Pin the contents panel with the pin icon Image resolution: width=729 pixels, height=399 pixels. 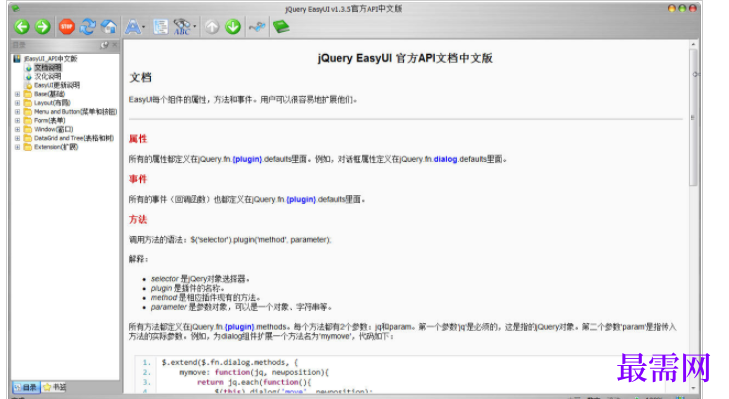tap(105, 45)
